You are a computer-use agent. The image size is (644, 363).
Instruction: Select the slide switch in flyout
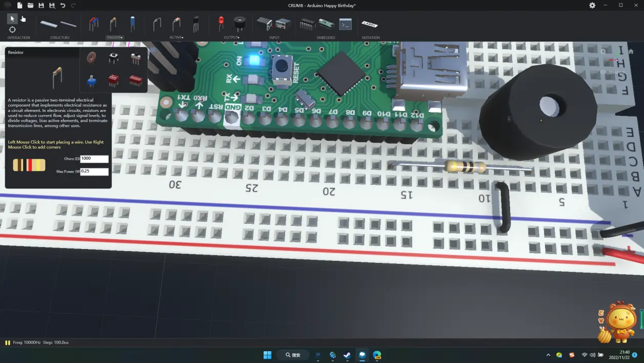pyautogui.click(x=136, y=59)
